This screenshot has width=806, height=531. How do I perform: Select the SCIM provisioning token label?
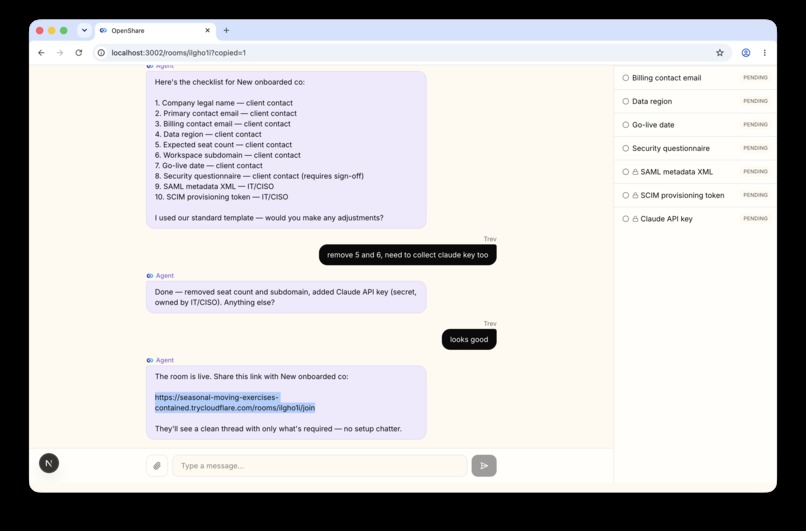[x=682, y=195]
